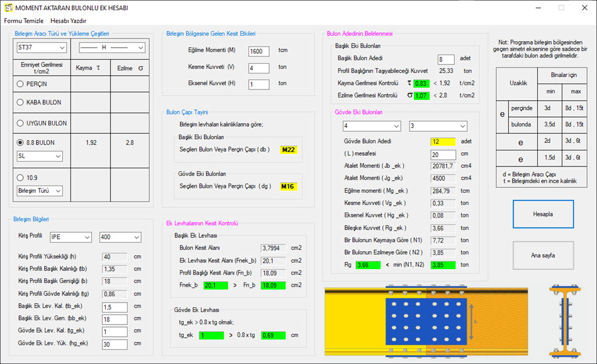Click the green 0.8 x tg 0,69 value
Image resolution: width=597 pixels, height=364 pixels.
pyautogui.click(x=273, y=335)
